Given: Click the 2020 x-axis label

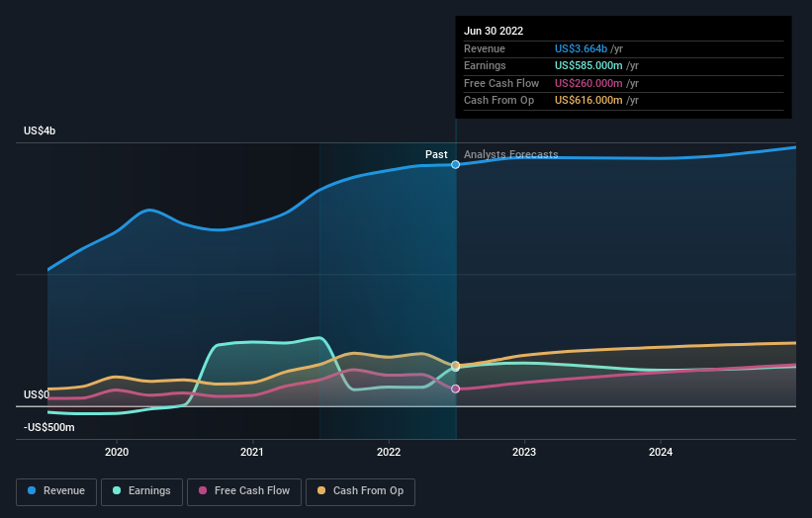Looking at the screenshot, I should [x=117, y=452].
